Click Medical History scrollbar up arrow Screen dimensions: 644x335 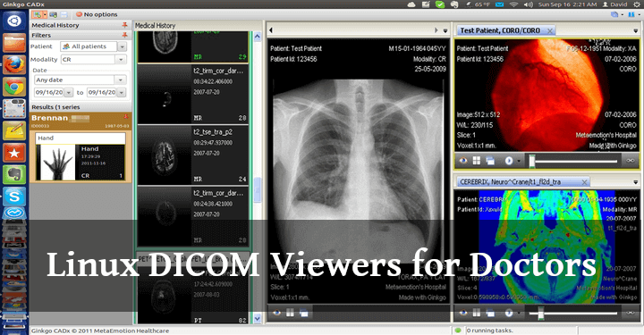(x=258, y=37)
